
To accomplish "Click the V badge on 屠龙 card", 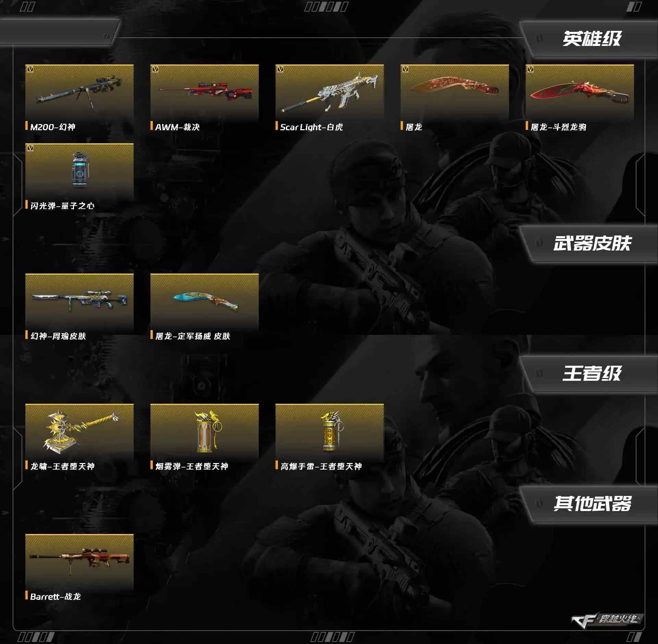I will pos(405,69).
